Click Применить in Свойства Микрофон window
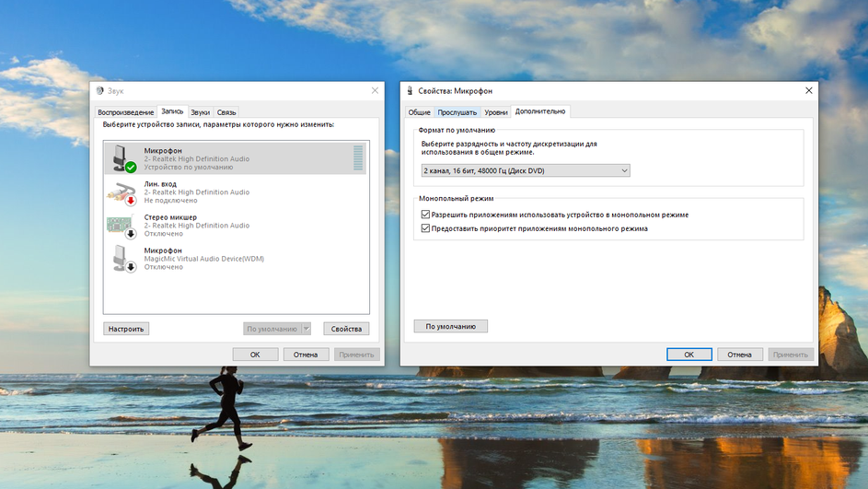 [791, 355]
